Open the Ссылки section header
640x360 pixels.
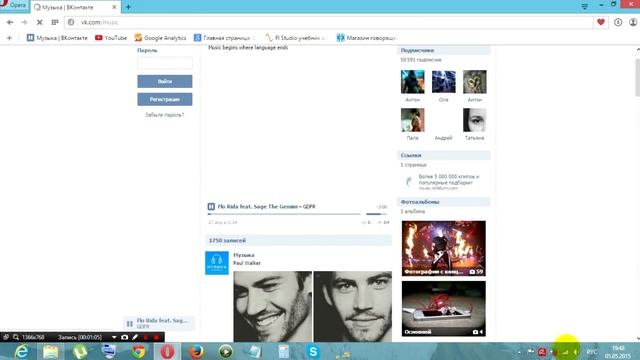pyautogui.click(x=444, y=155)
